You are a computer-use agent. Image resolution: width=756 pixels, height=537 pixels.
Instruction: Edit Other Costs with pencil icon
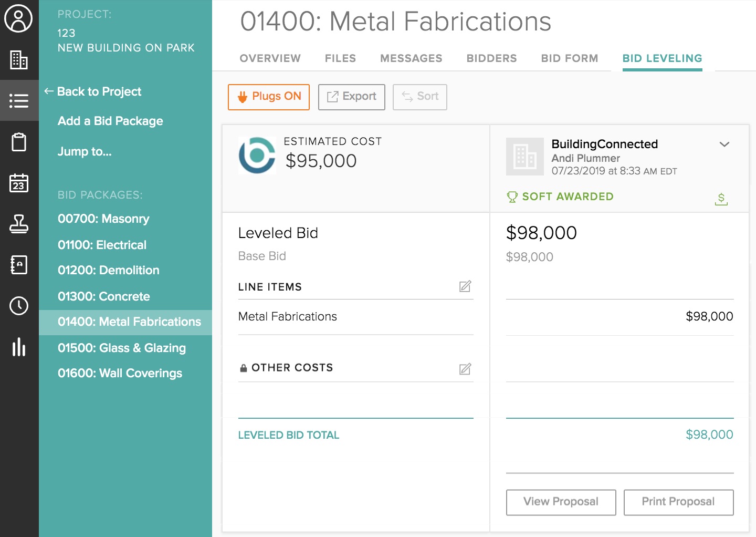point(465,369)
